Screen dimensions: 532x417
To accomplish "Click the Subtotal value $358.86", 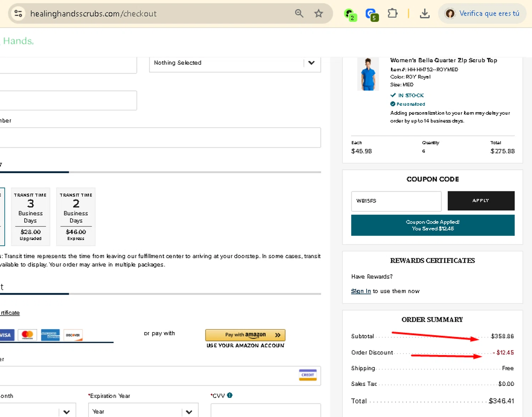I will point(502,336).
